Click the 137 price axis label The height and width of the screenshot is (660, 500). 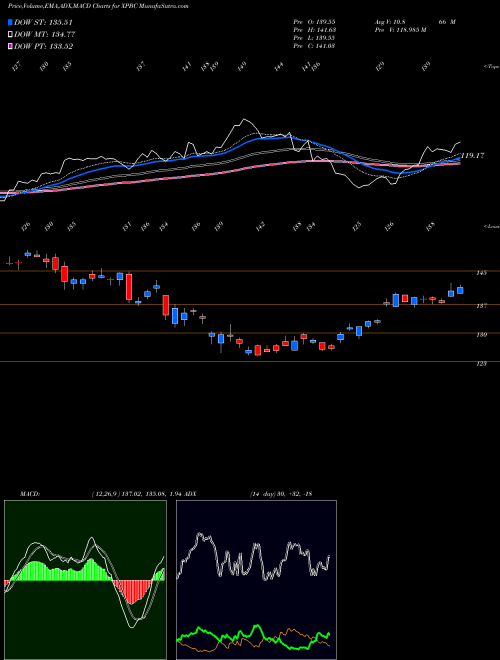coord(481,306)
